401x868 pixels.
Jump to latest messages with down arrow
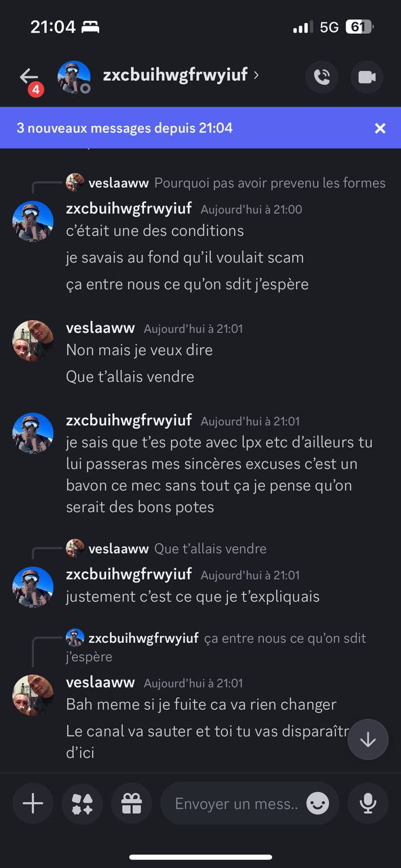(x=368, y=739)
